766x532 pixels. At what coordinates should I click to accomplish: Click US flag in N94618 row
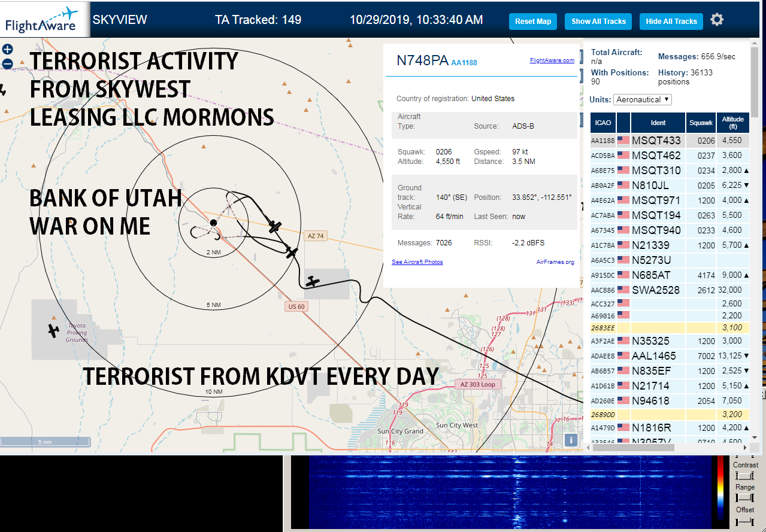[623, 401]
